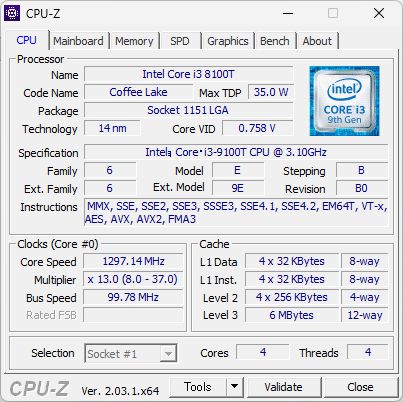The width and height of the screenshot is (403, 402).
Task: Go to the Graphics tab
Action: point(228,41)
